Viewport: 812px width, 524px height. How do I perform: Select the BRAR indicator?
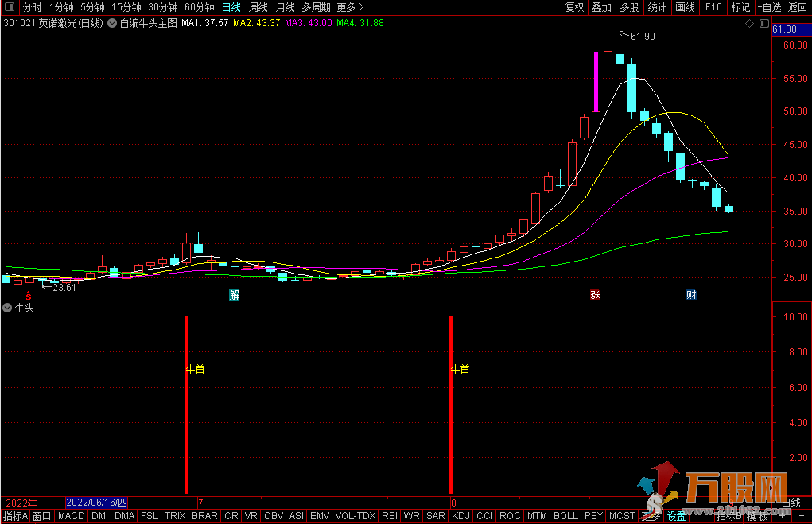point(204,516)
